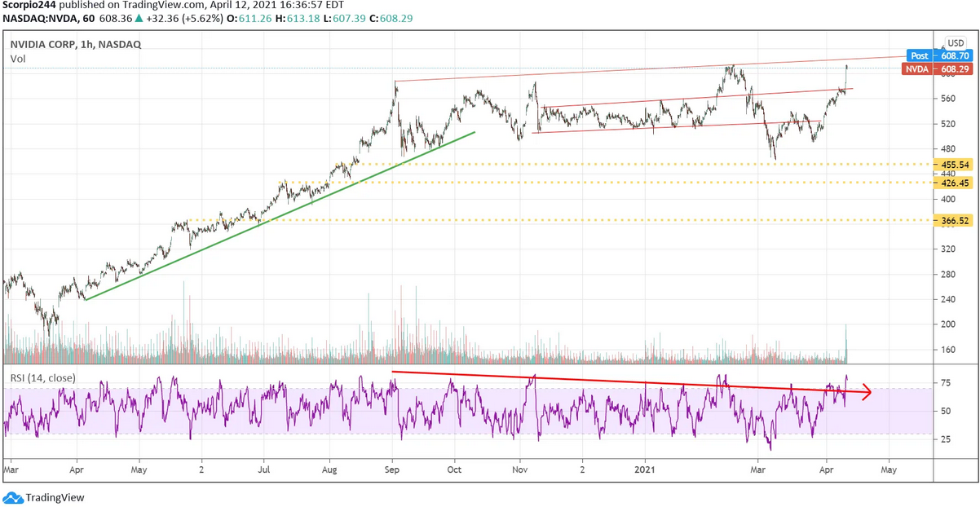
Task: Click the 280 price axis value
Action: click(948, 275)
